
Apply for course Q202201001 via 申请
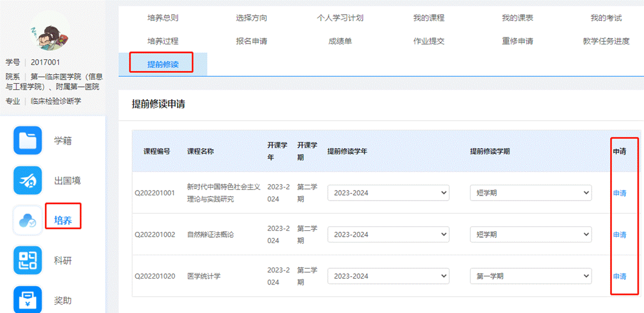coord(620,193)
